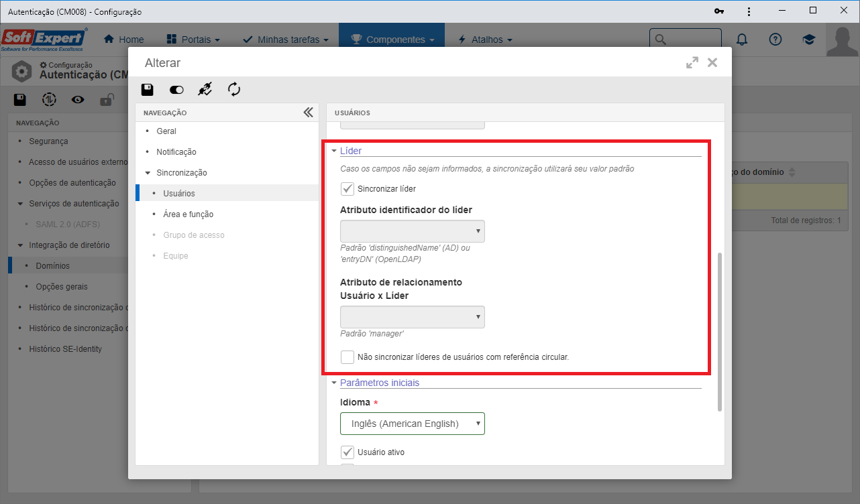Open the Componentes menu
The height and width of the screenshot is (504, 860).
(x=392, y=40)
